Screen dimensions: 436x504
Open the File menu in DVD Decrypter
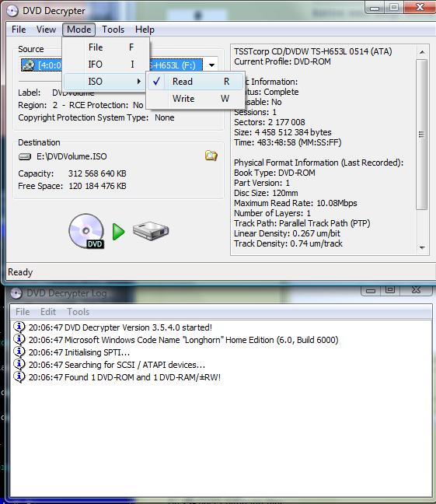[x=19, y=30]
